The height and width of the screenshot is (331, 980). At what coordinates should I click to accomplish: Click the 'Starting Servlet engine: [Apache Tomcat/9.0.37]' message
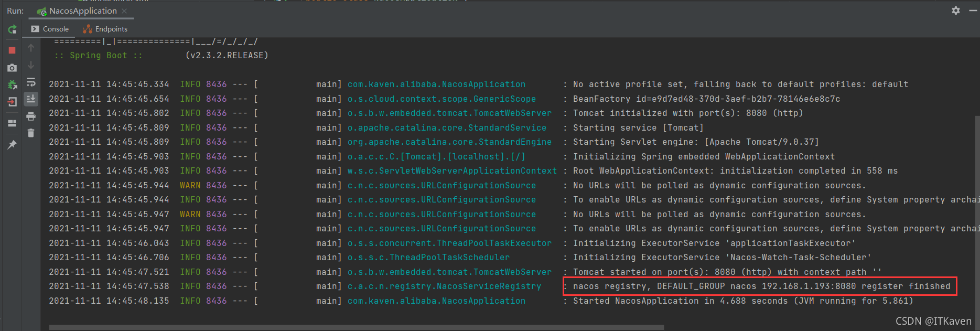pos(696,142)
